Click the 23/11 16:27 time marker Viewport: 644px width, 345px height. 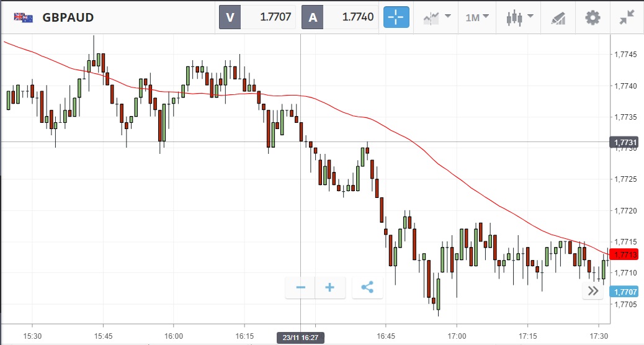[300, 338]
